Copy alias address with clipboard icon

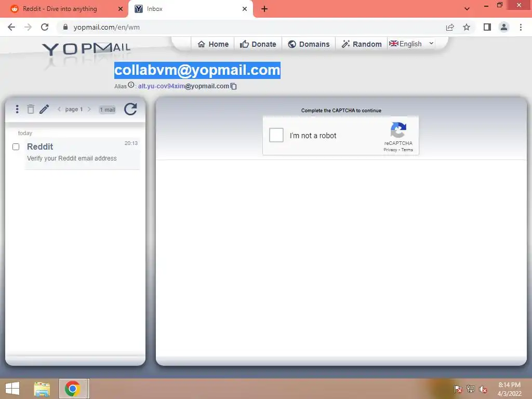[233, 86]
